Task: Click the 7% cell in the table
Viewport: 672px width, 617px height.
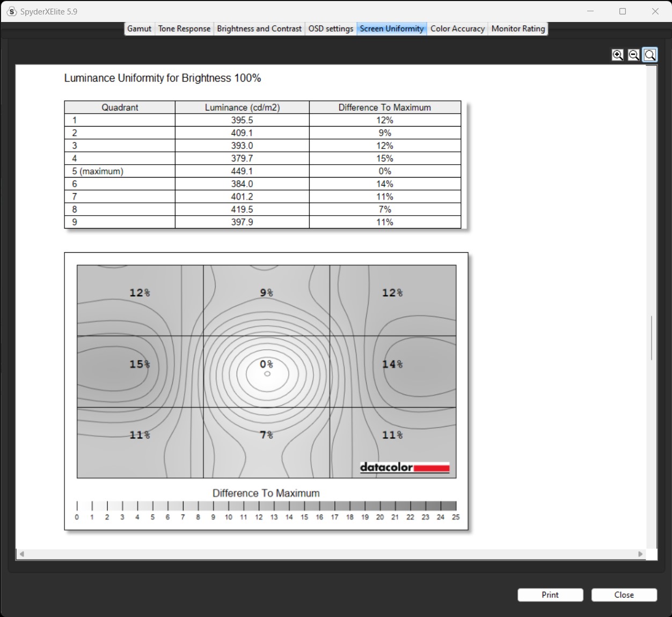Action: click(x=385, y=209)
